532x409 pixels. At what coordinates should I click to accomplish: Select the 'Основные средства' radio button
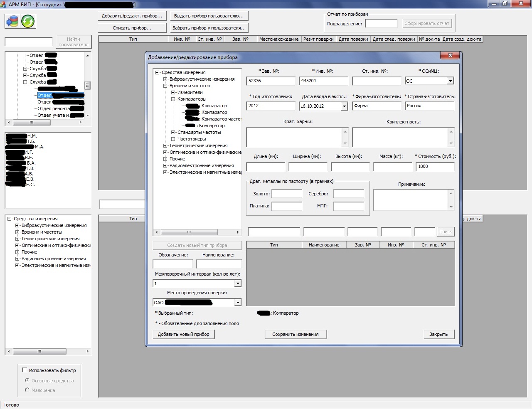pos(27,380)
